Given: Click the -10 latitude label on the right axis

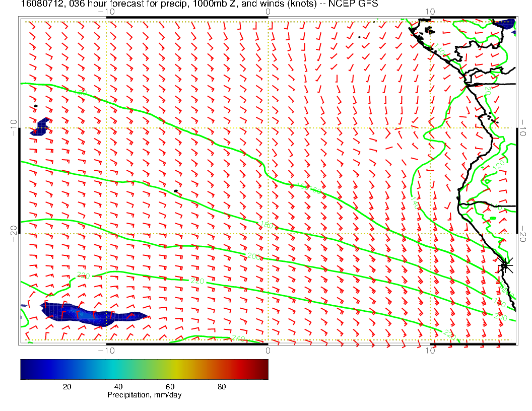Looking at the screenshot, I should tap(524, 128).
